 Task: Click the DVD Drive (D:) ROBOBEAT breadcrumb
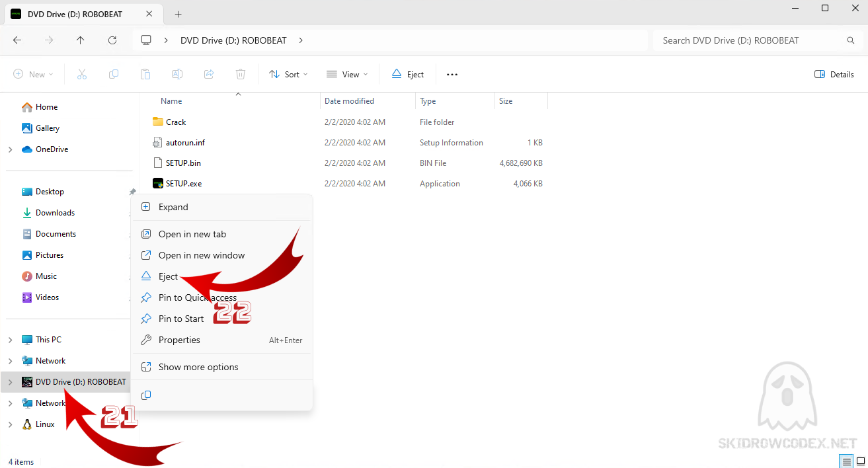click(233, 40)
